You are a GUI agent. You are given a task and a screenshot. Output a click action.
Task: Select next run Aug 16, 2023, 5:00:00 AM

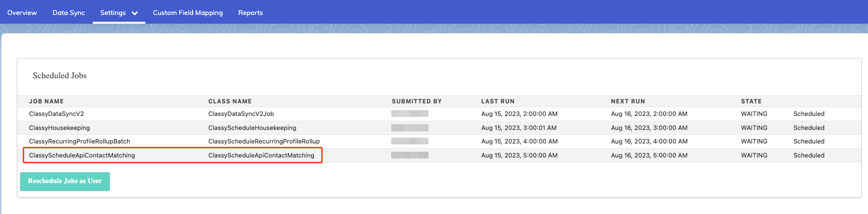649,156
